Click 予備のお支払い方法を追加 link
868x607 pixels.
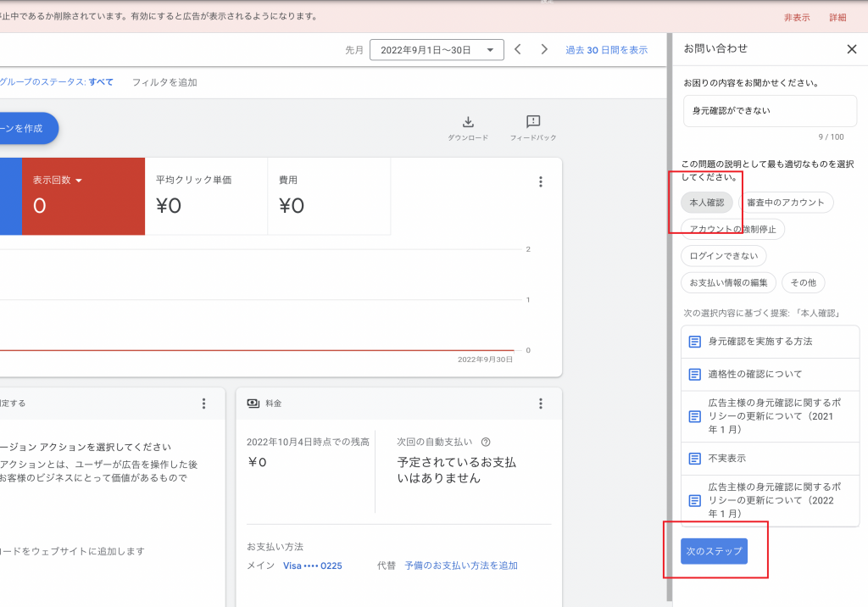coord(460,565)
